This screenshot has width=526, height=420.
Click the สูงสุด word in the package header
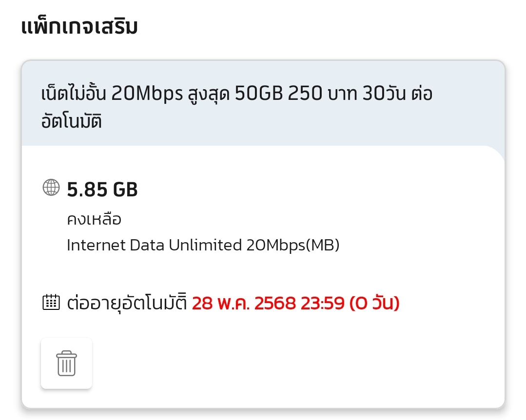coord(209,94)
